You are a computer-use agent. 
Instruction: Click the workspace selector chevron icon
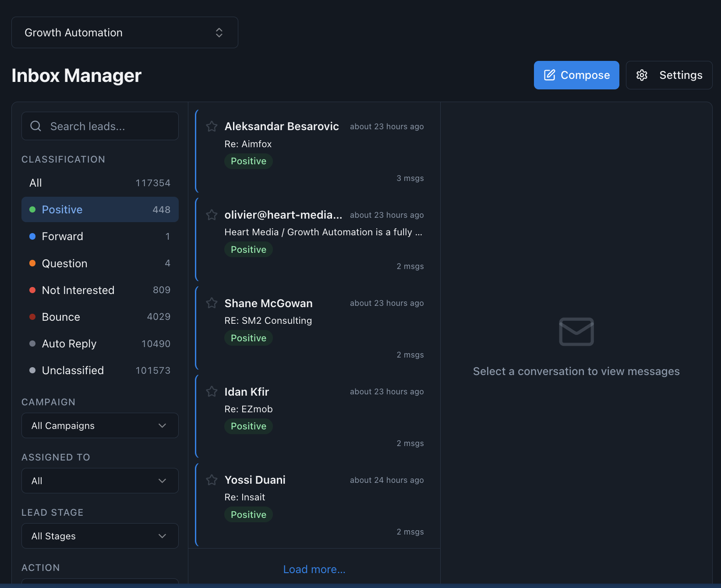[x=219, y=32]
